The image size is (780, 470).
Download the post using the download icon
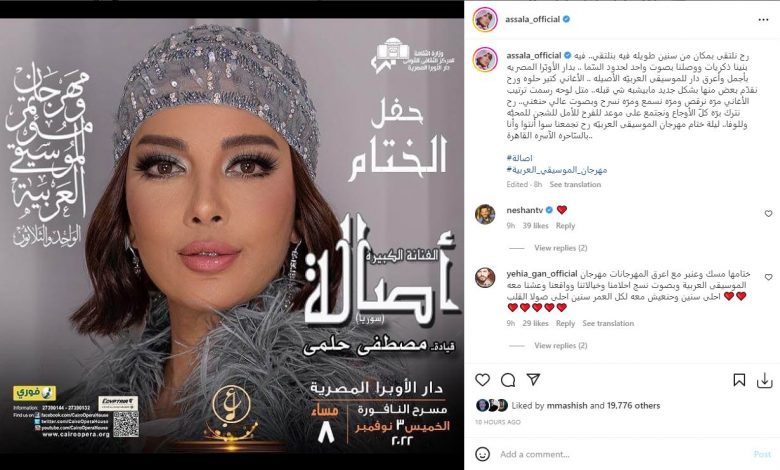pos(764,380)
